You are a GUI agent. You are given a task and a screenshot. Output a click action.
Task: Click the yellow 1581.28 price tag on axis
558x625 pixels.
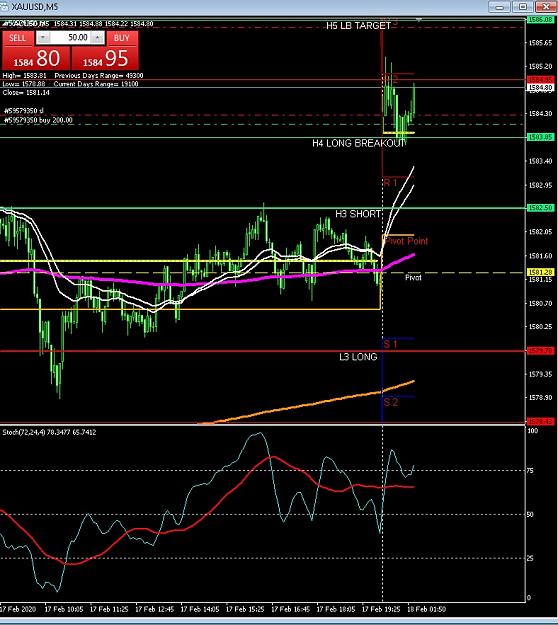pyautogui.click(x=540, y=272)
